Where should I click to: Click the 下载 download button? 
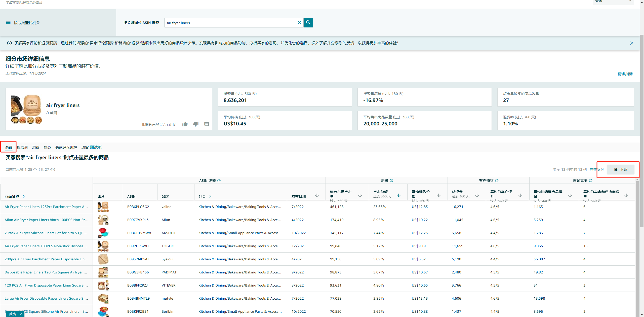621,169
